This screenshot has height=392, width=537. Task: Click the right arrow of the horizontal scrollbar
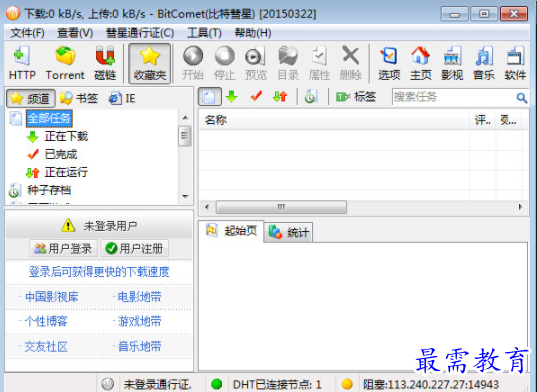click(520, 207)
